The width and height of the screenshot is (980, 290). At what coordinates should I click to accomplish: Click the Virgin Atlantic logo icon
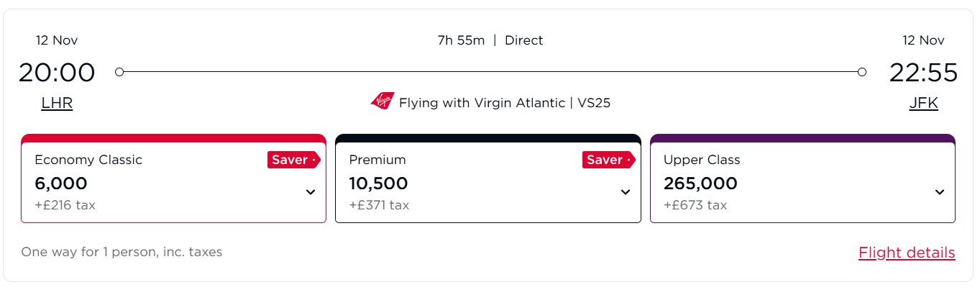[383, 101]
